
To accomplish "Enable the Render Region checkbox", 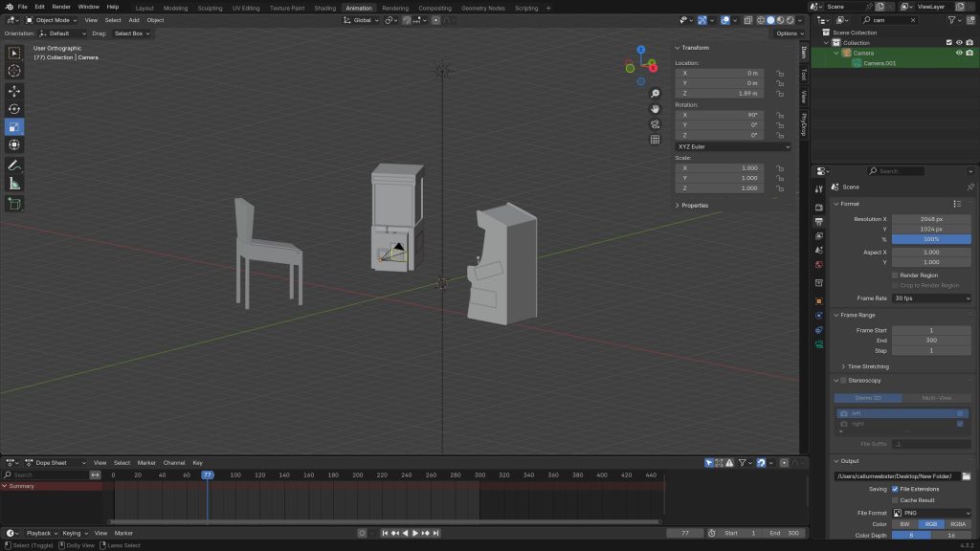I will point(895,275).
